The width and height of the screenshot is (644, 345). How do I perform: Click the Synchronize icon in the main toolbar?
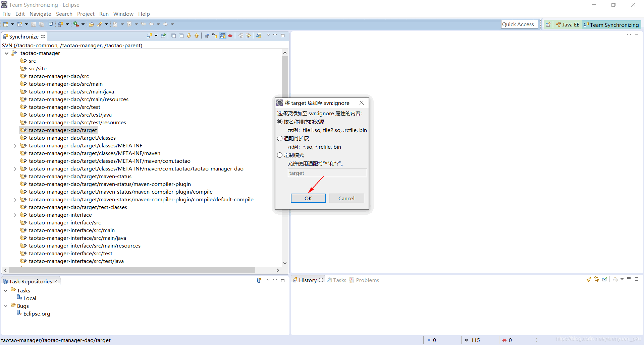60,24
